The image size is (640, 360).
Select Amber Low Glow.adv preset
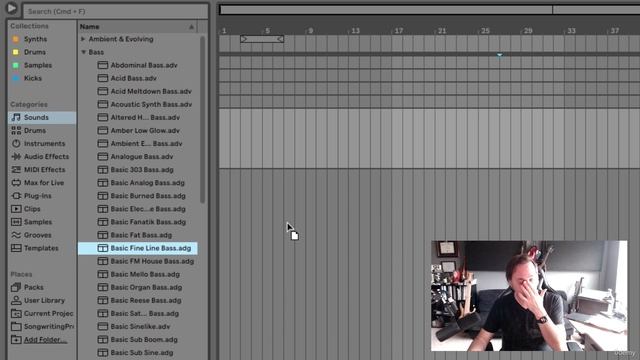point(145,131)
